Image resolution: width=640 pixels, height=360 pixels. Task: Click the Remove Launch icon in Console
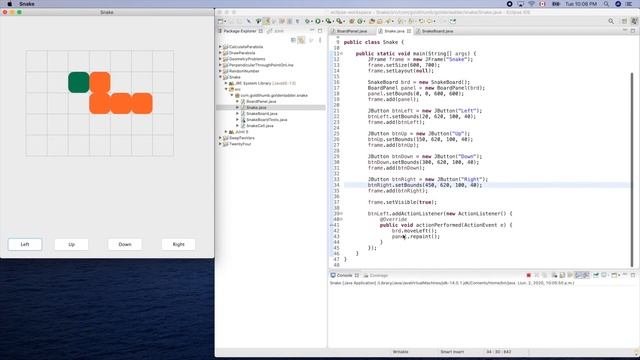(x=537, y=276)
